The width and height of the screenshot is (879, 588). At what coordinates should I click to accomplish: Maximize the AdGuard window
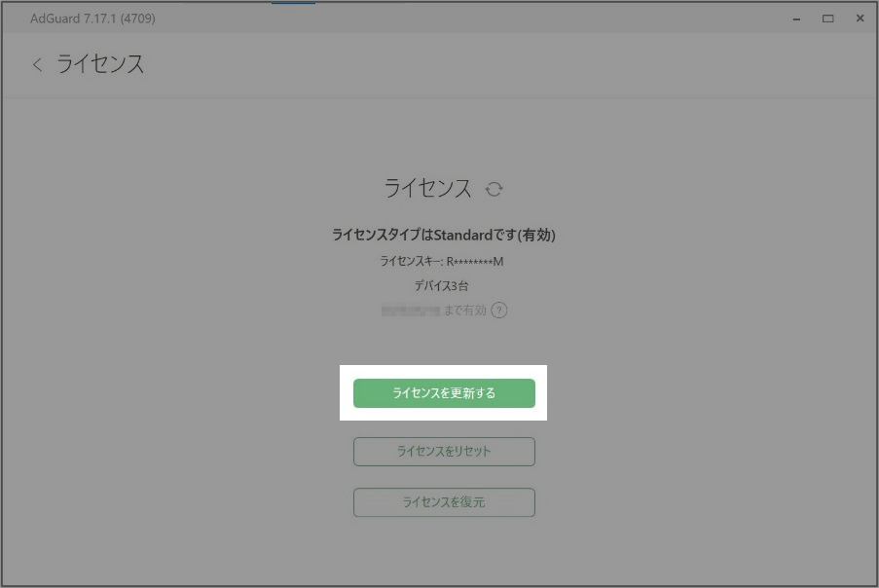point(828,18)
